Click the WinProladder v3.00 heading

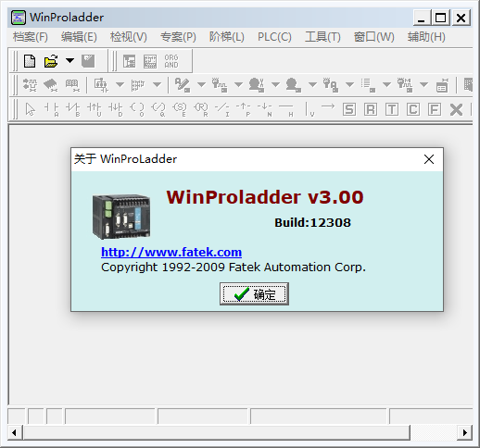point(265,197)
